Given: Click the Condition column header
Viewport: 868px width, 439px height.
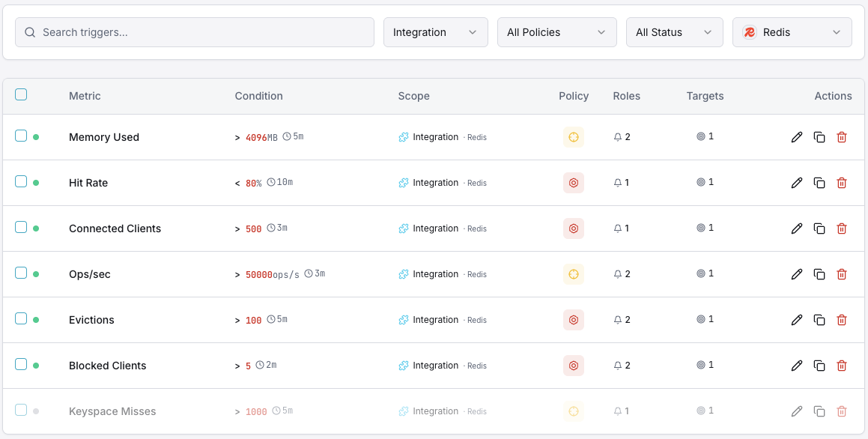Looking at the screenshot, I should pyautogui.click(x=258, y=96).
